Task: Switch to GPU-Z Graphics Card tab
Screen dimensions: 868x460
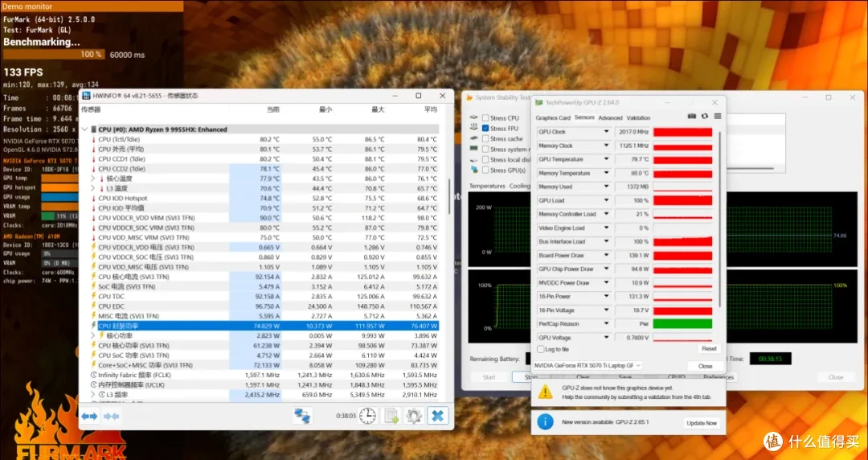Action: (552, 118)
